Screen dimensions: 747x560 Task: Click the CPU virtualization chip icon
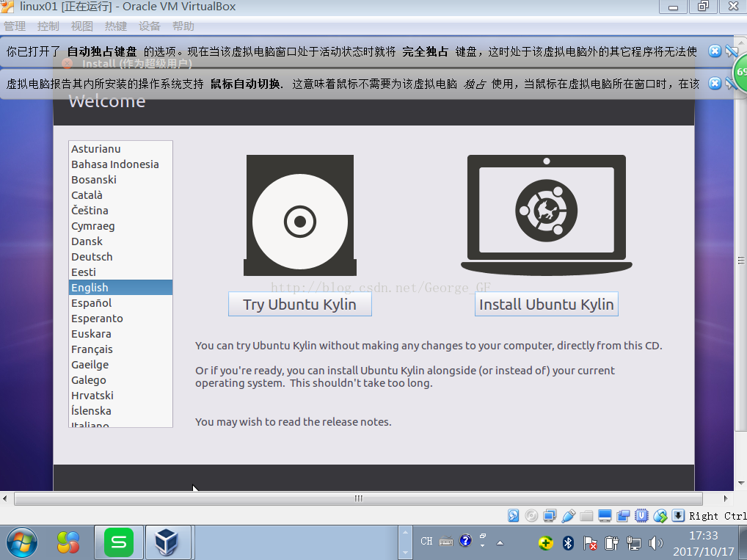[x=642, y=516]
